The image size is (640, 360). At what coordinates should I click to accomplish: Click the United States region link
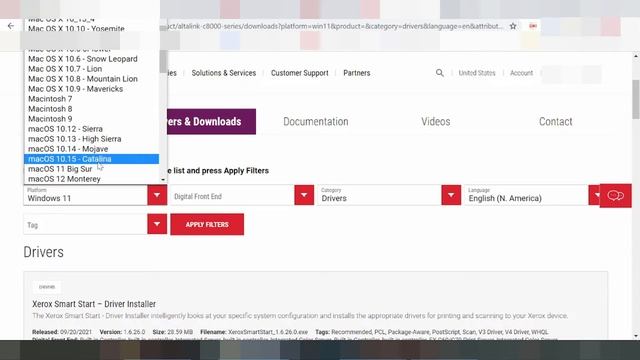click(477, 73)
